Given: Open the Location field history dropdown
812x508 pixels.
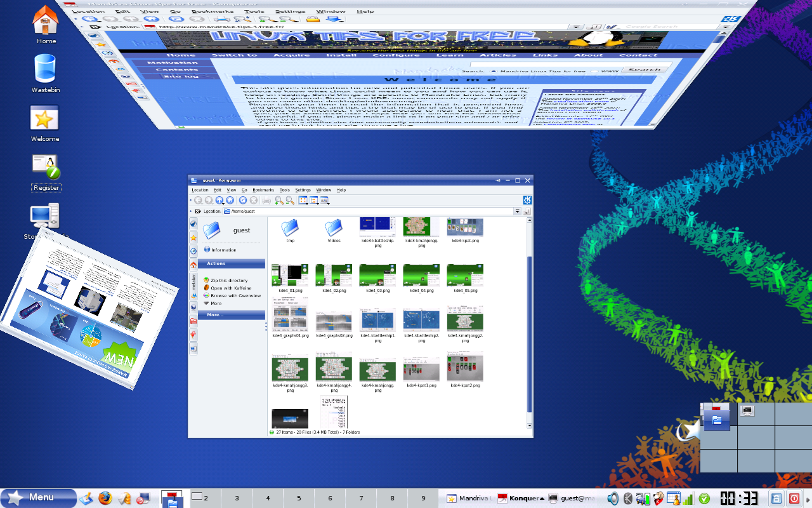Looking at the screenshot, I should pyautogui.click(x=518, y=211).
